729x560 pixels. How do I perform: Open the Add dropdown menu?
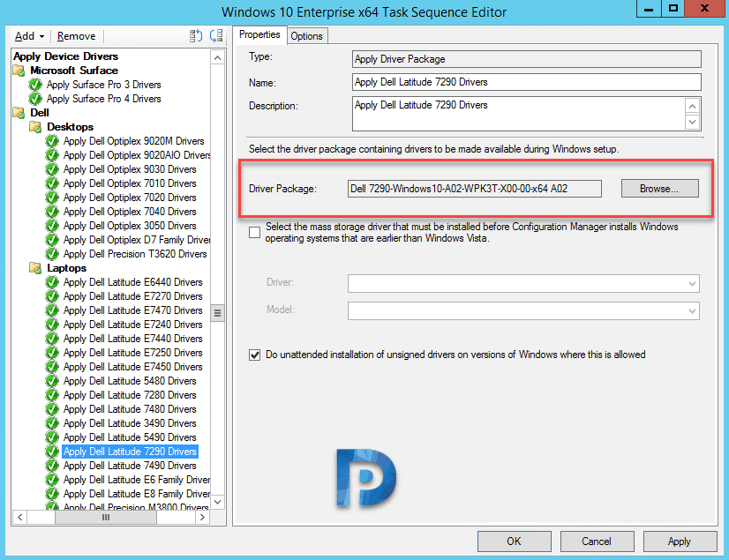pos(29,36)
